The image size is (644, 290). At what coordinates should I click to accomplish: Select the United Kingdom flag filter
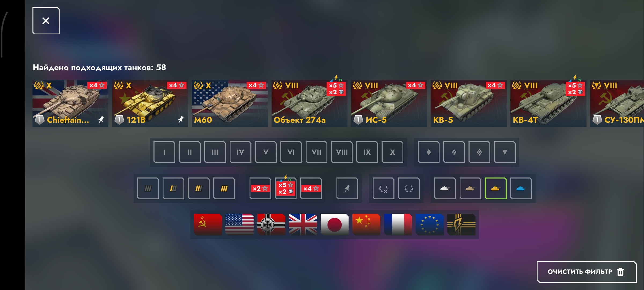tap(303, 224)
